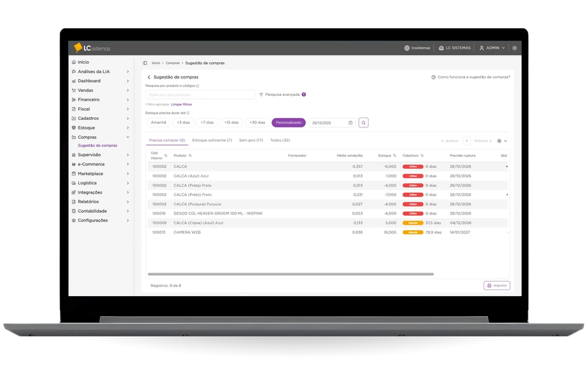
Task: Click the info icon beside Estoque precisa durar até
Action: click(x=188, y=113)
